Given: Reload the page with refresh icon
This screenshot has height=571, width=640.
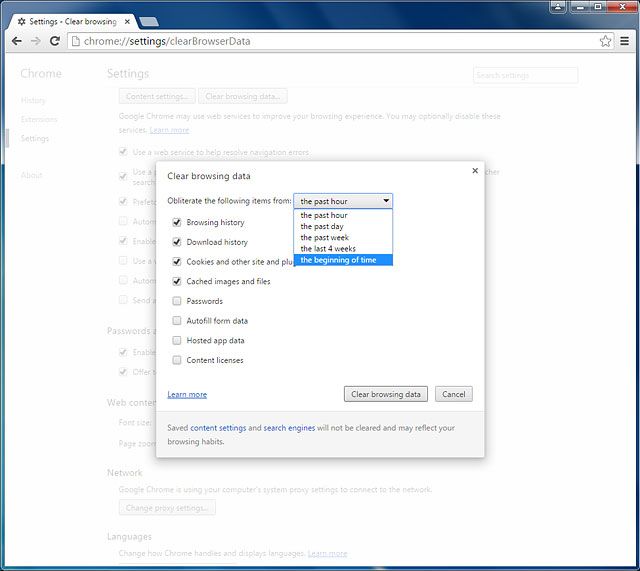Looking at the screenshot, I should [x=55, y=41].
